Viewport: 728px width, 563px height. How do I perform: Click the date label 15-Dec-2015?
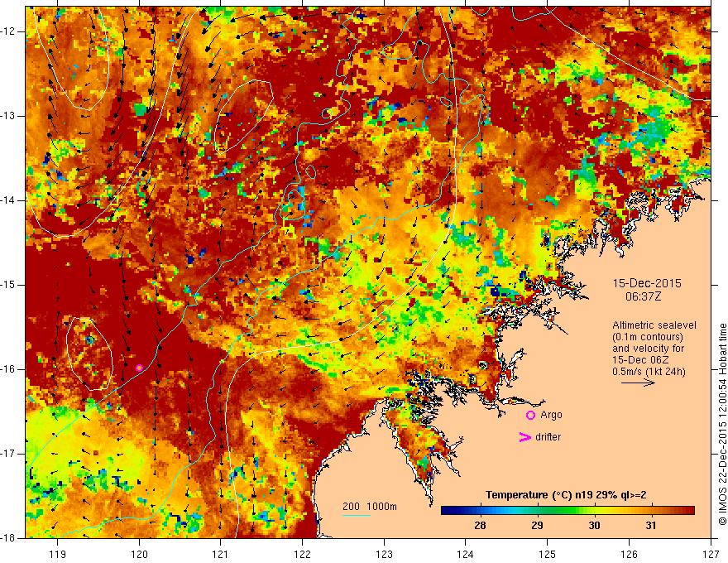pos(647,283)
